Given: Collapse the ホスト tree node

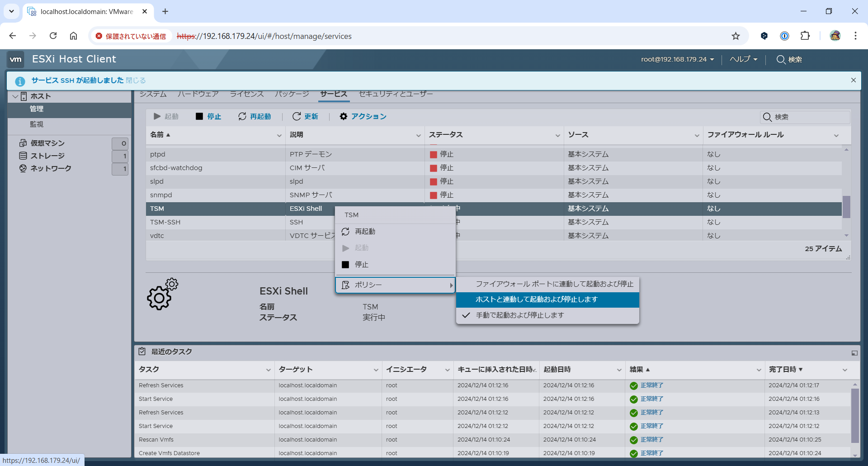Looking at the screenshot, I should 15,96.
